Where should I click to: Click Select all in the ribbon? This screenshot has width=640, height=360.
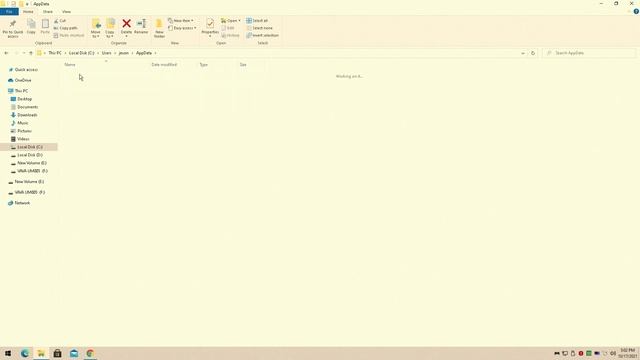point(257,21)
